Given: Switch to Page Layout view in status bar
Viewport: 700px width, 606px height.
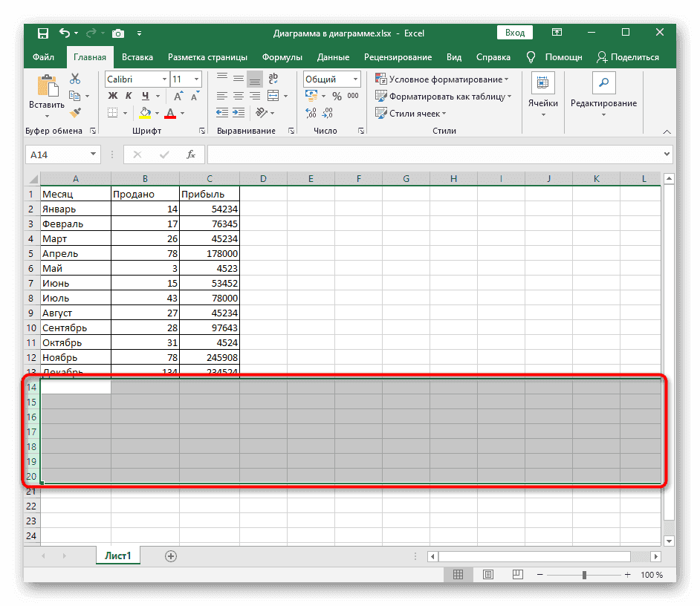Looking at the screenshot, I should 487,575.
